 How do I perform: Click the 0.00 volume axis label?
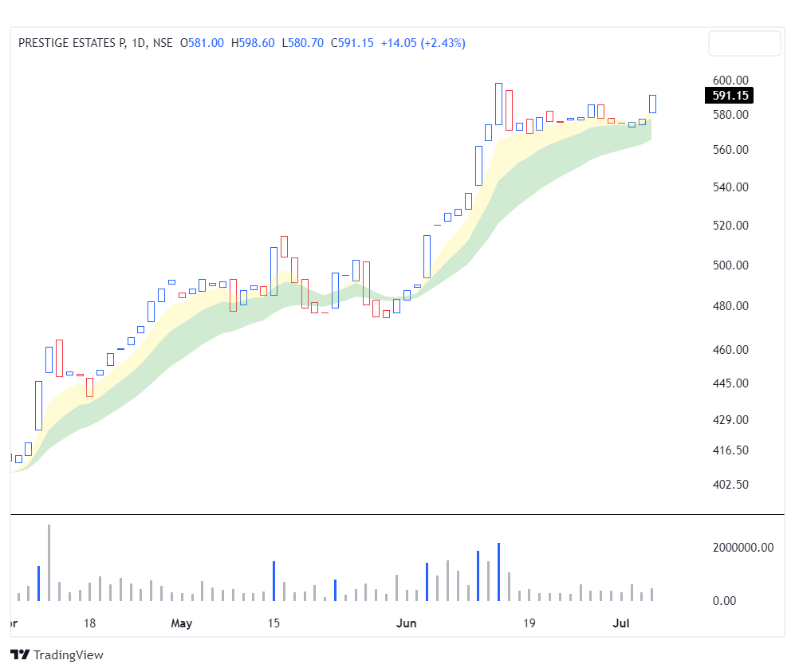coord(724,601)
